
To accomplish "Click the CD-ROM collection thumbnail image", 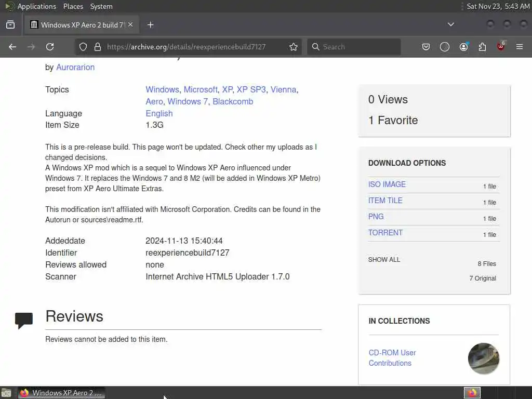I will click(484, 358).
